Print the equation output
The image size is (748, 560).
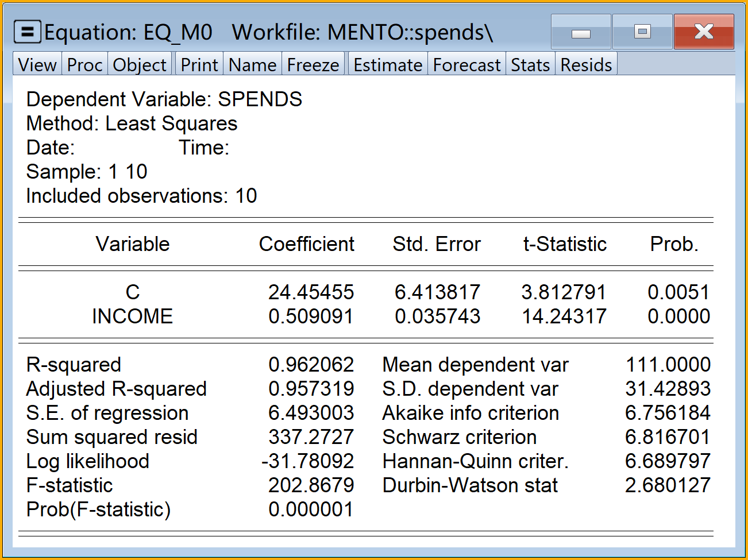click(199, 65)
